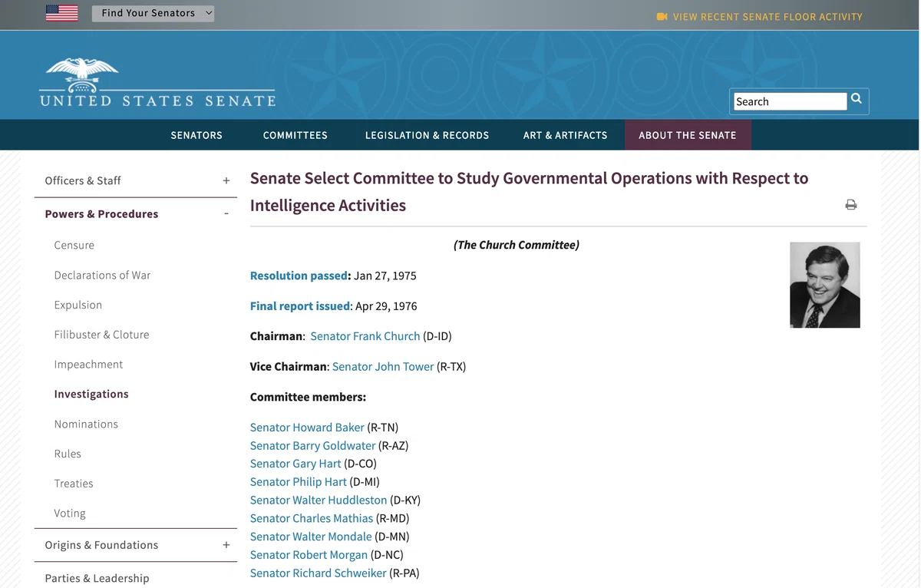Click the print page icon
This screenshot has height=588, width=921.
(x=851, y=205)
